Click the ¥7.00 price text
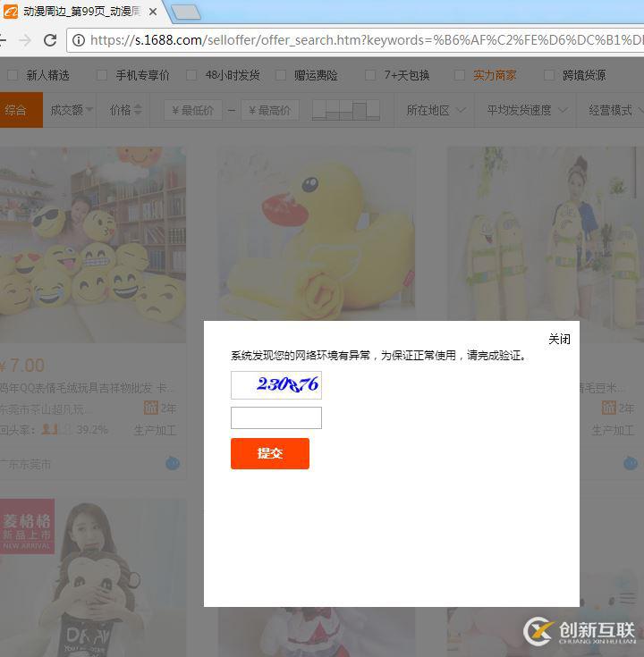Screen dimensions: 644x657 22,366
